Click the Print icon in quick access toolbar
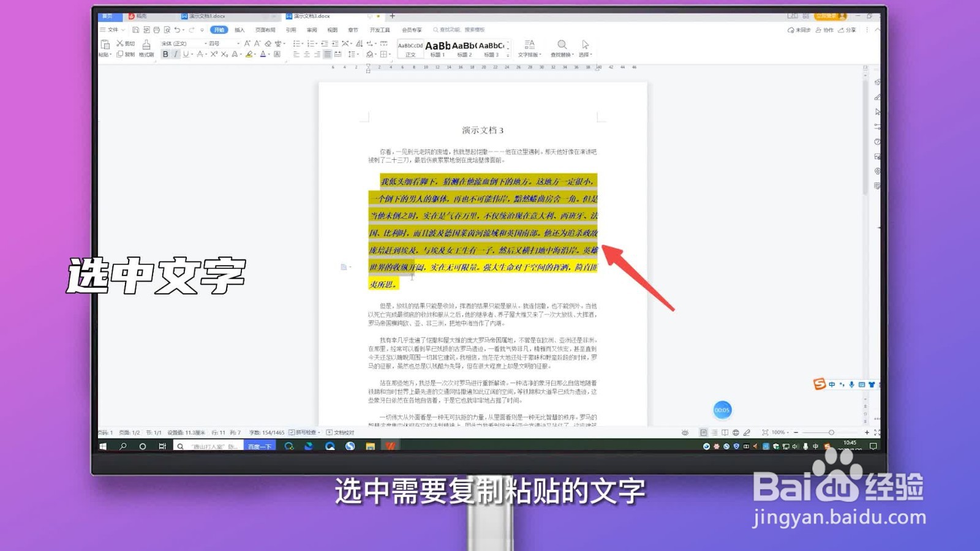The image size is (980, 551). tap(156, 30)
